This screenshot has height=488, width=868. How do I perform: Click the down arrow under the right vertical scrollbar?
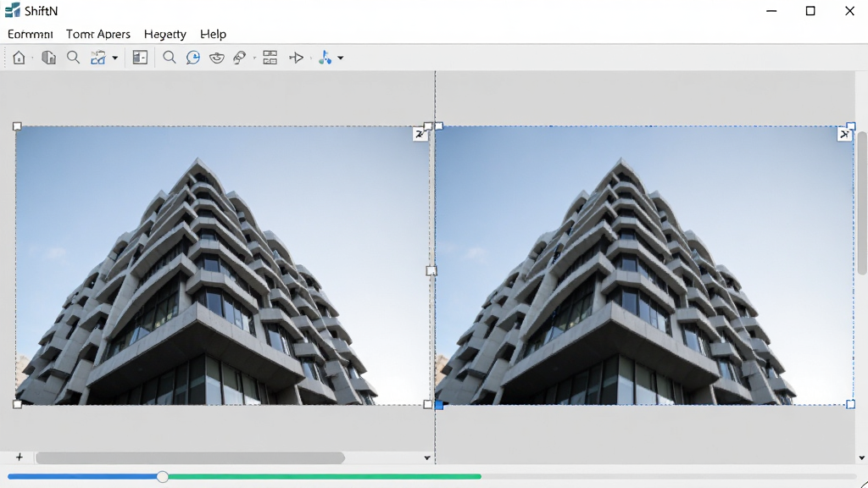[861, 457]
